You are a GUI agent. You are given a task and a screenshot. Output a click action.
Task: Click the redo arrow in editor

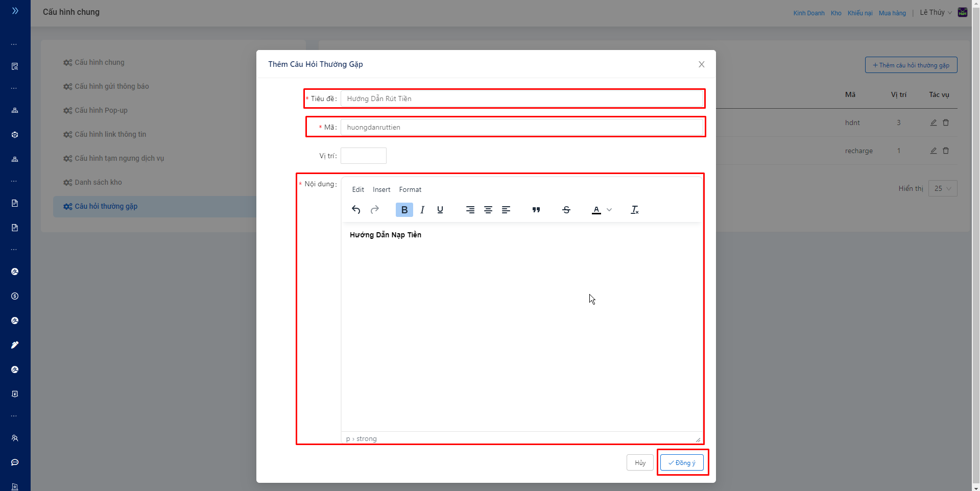(375, 210)
